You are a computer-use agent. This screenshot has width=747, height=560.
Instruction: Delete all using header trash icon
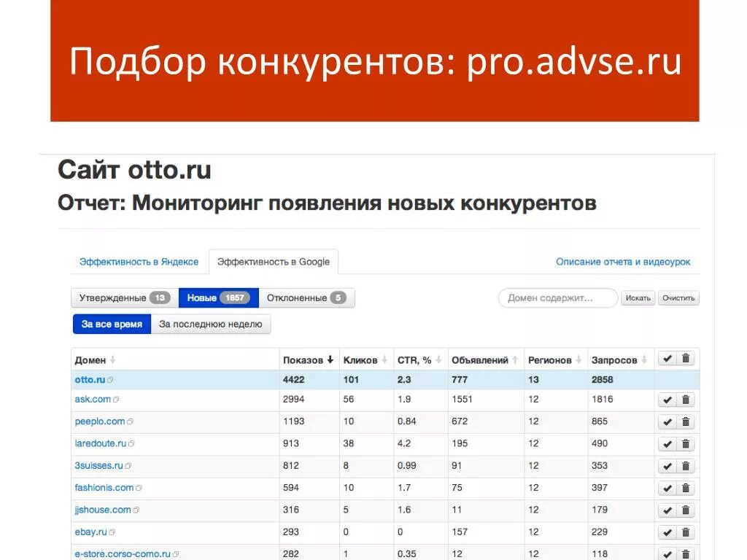pos(686,359)
